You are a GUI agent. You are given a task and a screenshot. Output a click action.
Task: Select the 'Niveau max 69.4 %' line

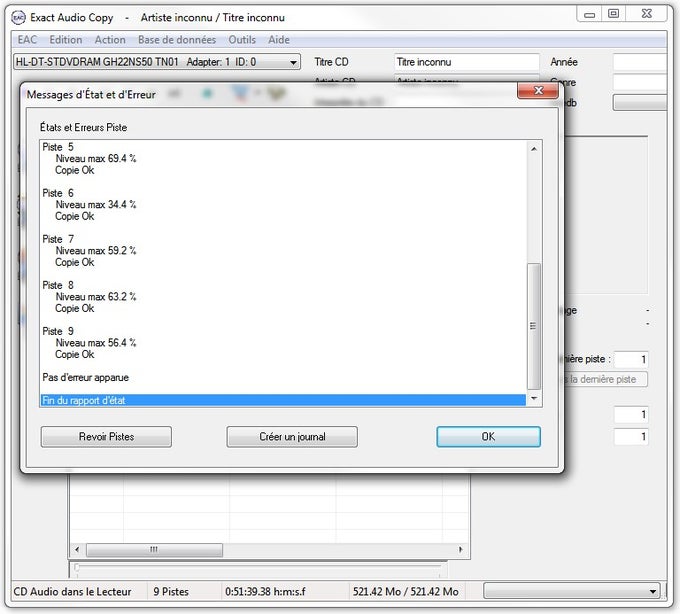pos(96,158)
